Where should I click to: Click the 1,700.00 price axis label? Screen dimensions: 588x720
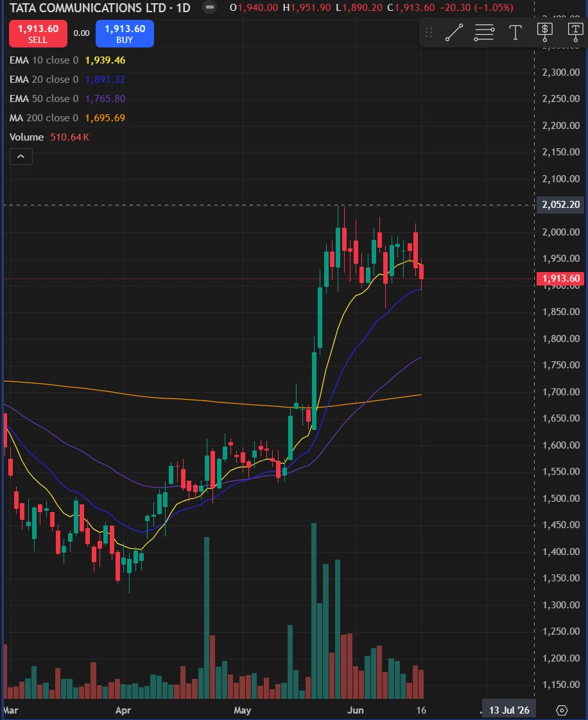[x=561, y=391]
